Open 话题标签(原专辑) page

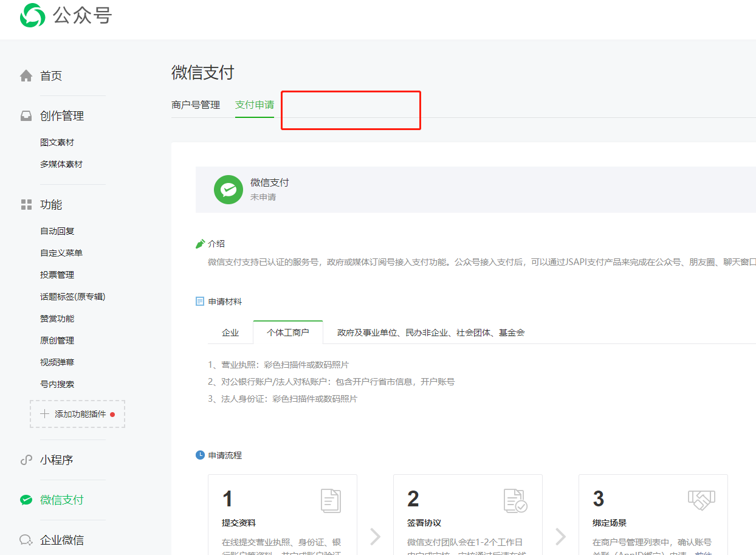click(x=73, y=297)
